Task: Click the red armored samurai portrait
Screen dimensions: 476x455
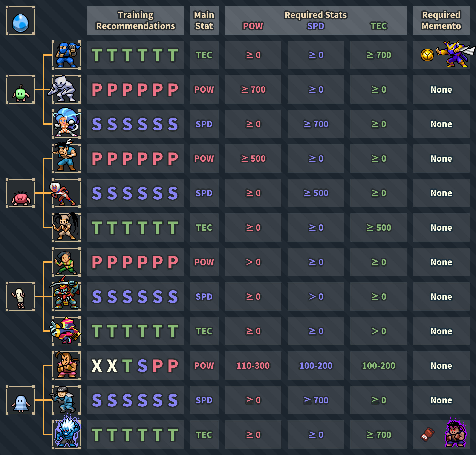Action: click(66, 295)
